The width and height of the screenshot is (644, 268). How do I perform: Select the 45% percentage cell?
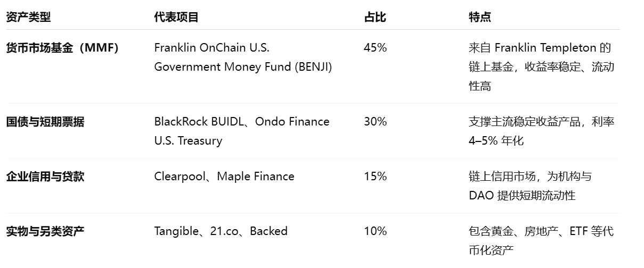(375, 48)
